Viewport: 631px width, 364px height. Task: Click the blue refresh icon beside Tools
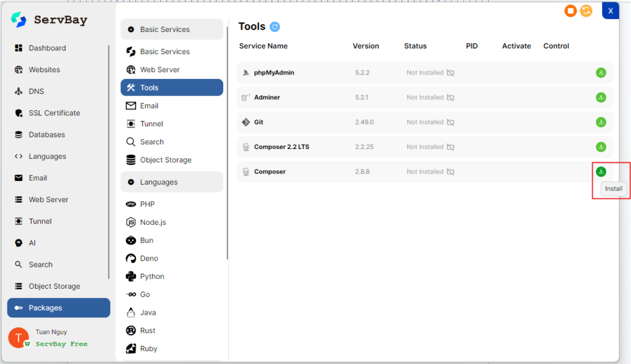pyautogui.click(x=275, y=26)
